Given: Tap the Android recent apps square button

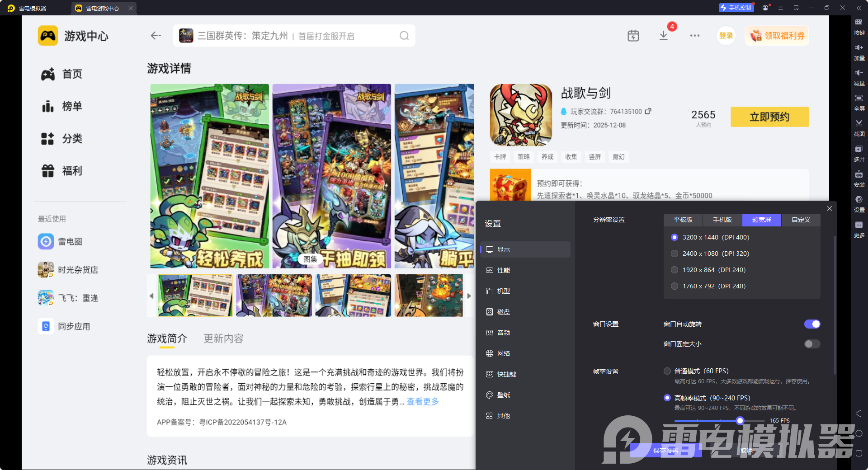Looking at the screenshot, I should pos(859,453).
